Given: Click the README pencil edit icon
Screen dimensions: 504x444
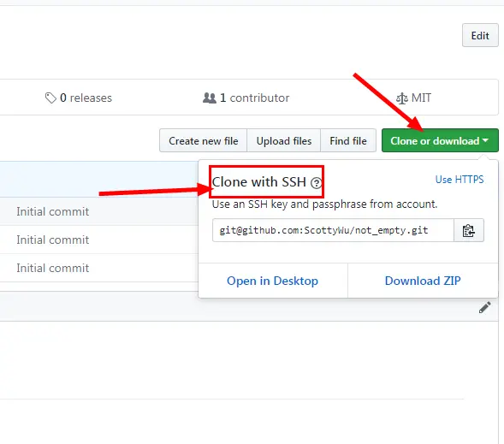Looking at the screenshot, I should click(484, 307).
